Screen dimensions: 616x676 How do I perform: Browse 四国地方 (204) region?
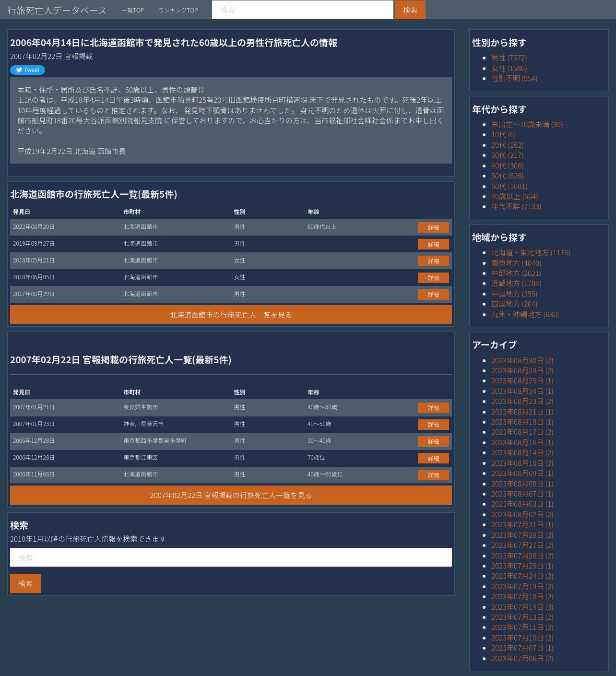click(x=514, y=304)
